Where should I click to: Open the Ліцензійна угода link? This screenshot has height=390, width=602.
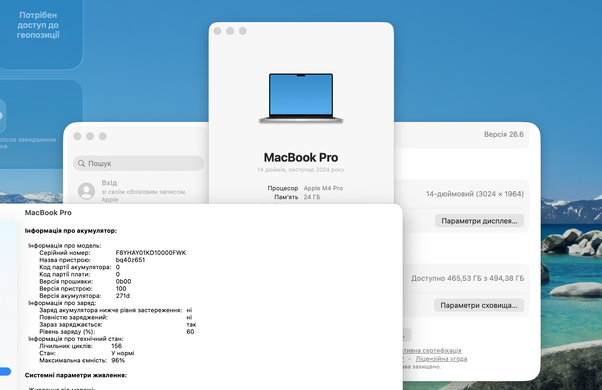pos(442,359)
